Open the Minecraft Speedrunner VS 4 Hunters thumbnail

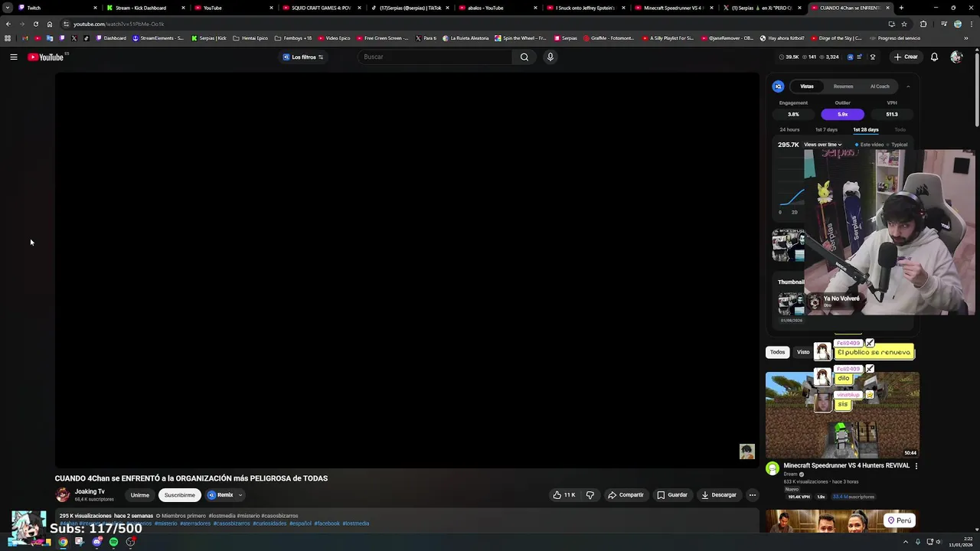point(842,415)
